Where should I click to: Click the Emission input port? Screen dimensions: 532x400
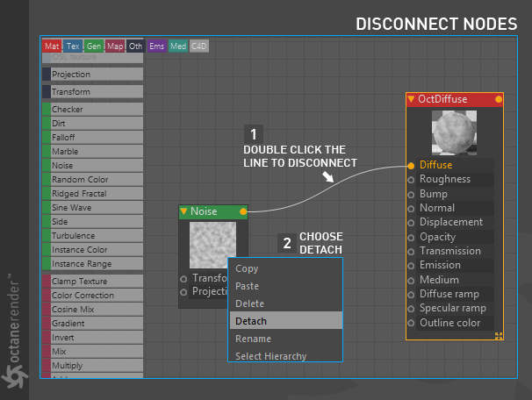click(x=411, y=266)
